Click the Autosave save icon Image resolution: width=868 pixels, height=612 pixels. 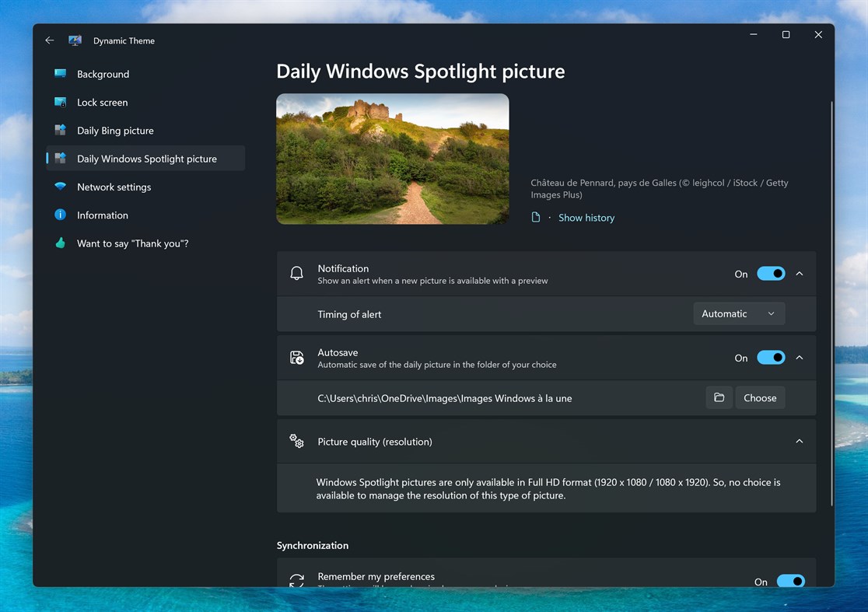tap(296, 357)
